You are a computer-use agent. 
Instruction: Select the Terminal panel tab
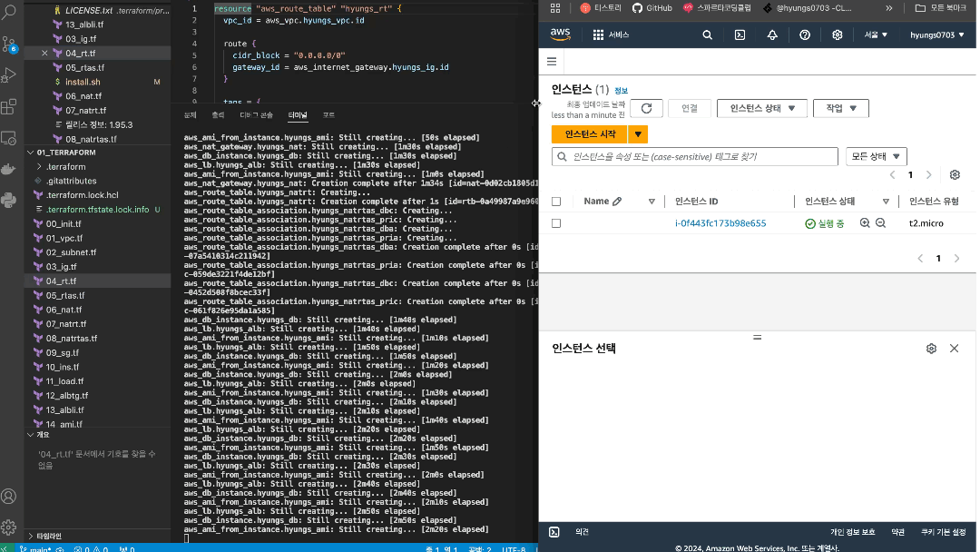point(298,115)
